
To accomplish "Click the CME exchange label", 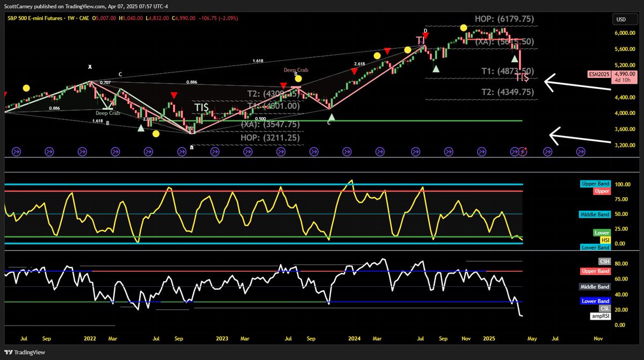I will click(x=84, y=18).
